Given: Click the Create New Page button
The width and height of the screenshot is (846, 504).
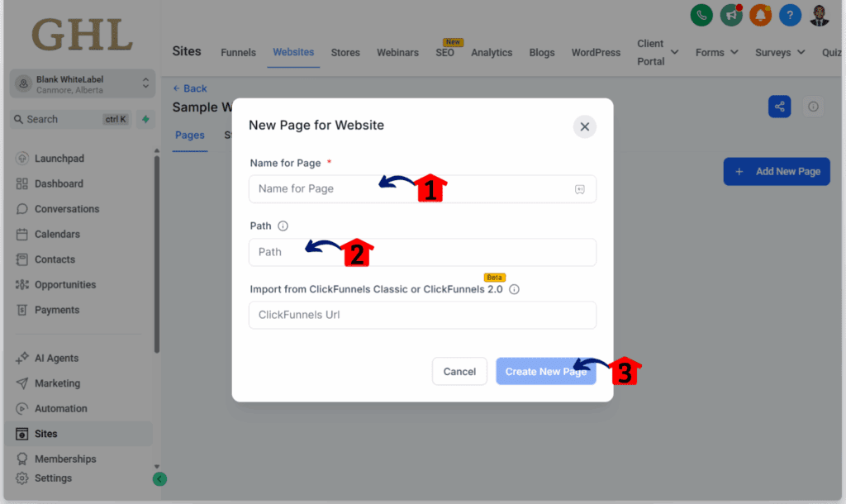Looking at the screenshot, I should coord(546,371).
